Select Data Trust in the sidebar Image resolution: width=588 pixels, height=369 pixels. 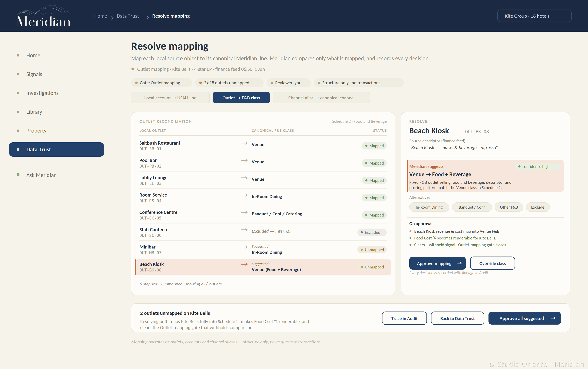coord(56,149)
